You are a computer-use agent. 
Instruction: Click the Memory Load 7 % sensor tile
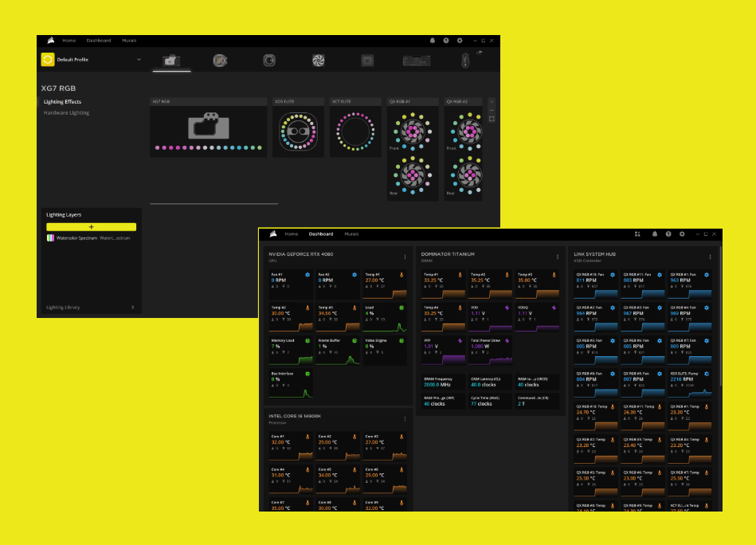pos(291,351)
